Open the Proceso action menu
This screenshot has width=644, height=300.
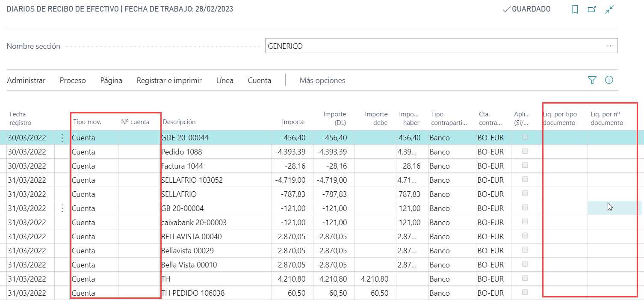coord(73,80)
